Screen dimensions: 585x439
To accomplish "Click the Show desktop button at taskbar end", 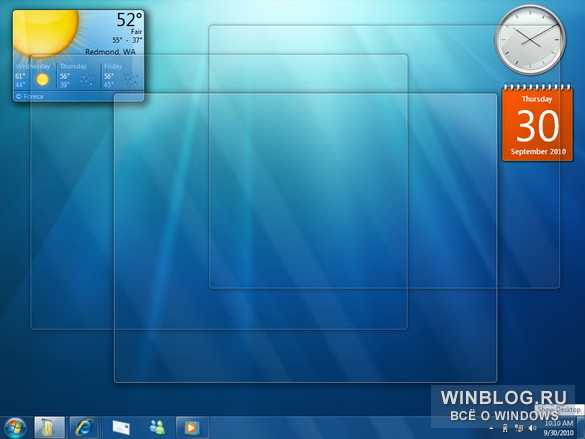I will pos(581,427).
